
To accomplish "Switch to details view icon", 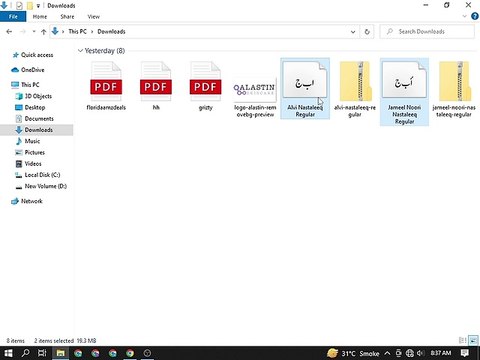I will [x=462, y=340].
